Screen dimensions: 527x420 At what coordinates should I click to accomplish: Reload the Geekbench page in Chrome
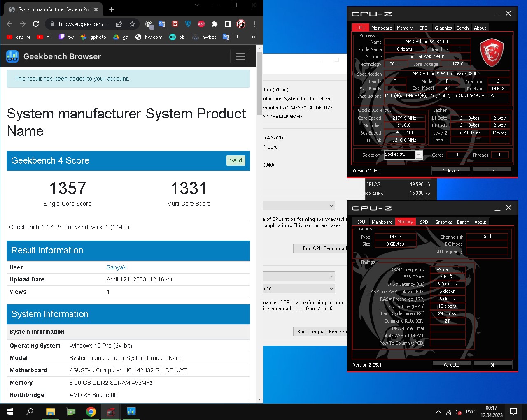click(36, 24)
